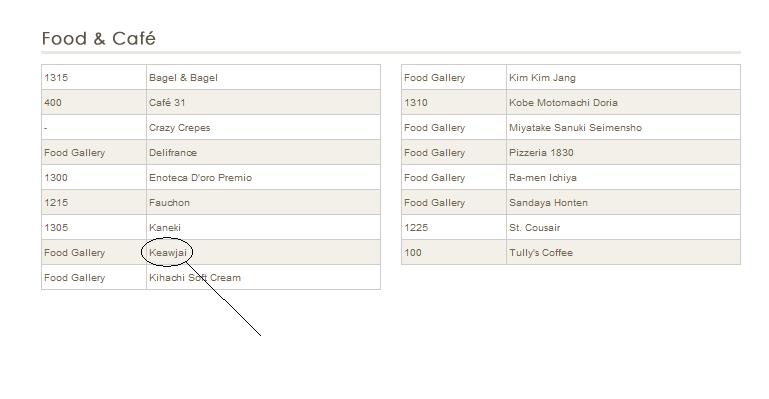
Task: Click Kim Kim Jang listing
Action: coord(542,77)
